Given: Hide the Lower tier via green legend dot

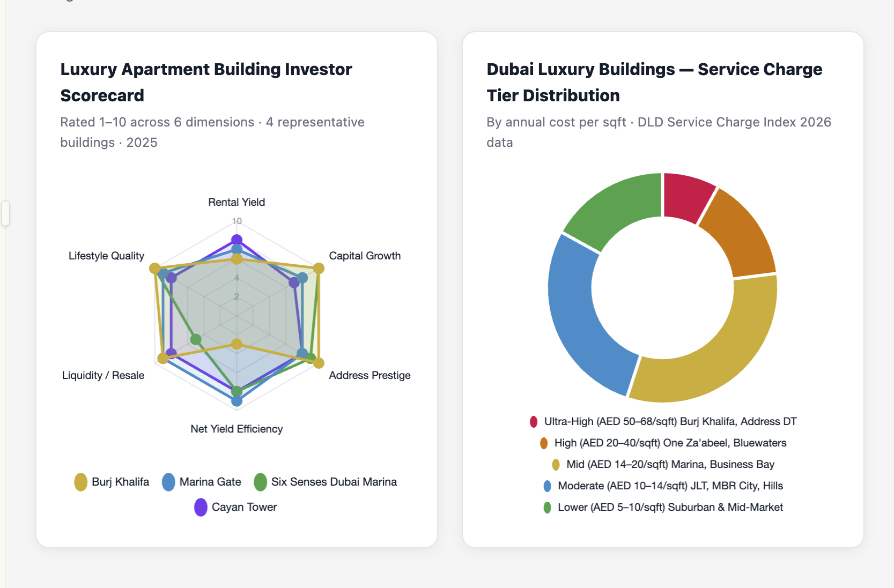Looking at the screenshot, I should pos(547,508).
